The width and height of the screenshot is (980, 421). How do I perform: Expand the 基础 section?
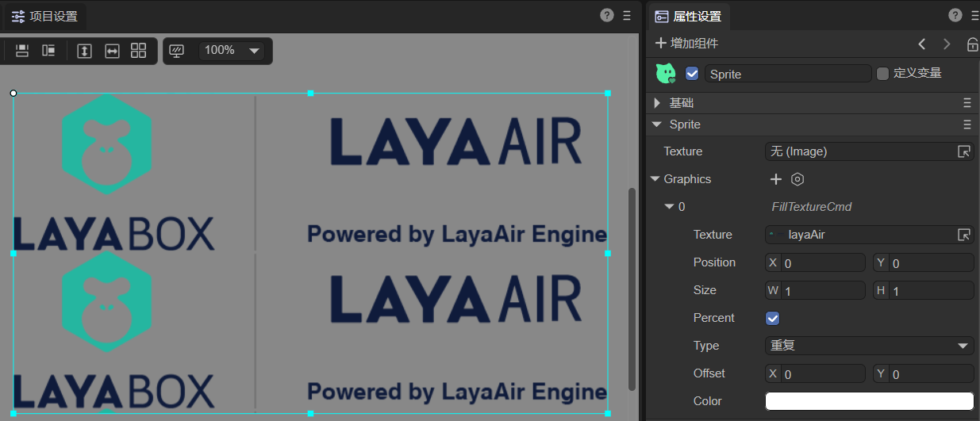tap(657, 103)
